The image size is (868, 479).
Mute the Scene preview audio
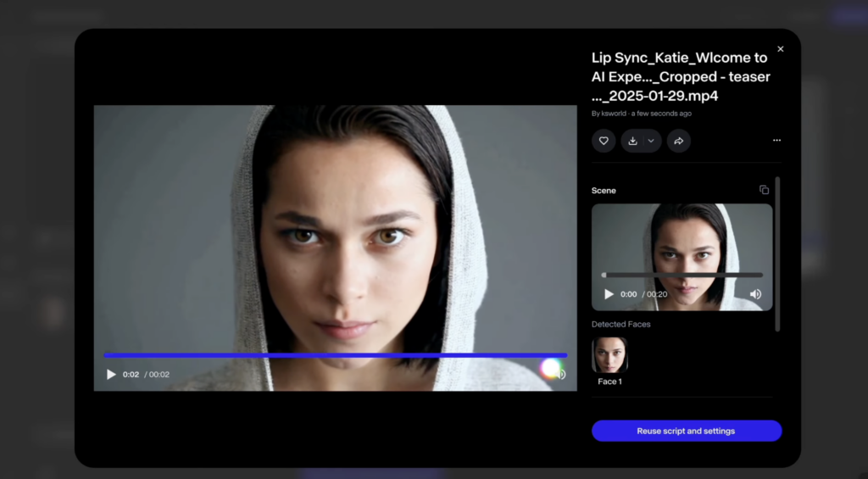click(755, 294)
